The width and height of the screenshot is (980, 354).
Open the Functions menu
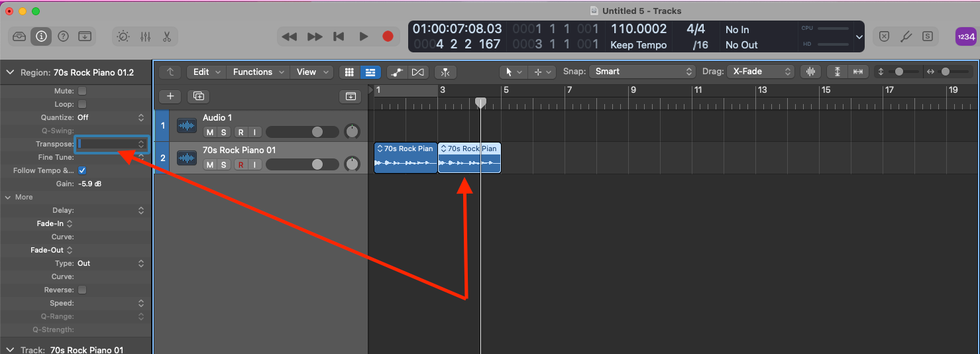pos(258,72)
